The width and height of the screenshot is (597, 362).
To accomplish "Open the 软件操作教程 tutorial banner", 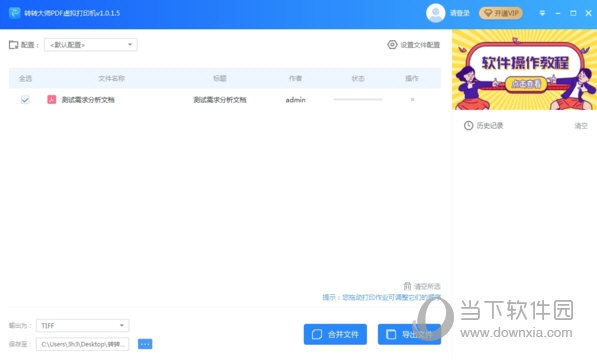I will click(524, 70).
